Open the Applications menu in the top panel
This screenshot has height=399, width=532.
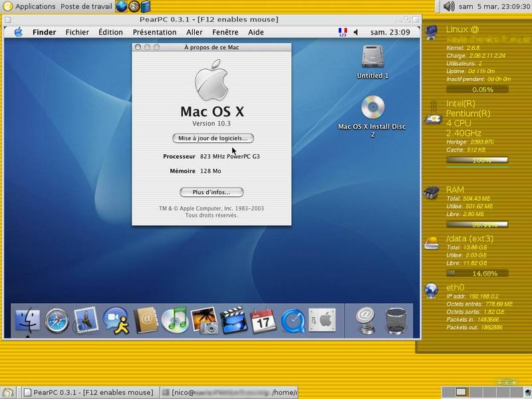point(29,6)
